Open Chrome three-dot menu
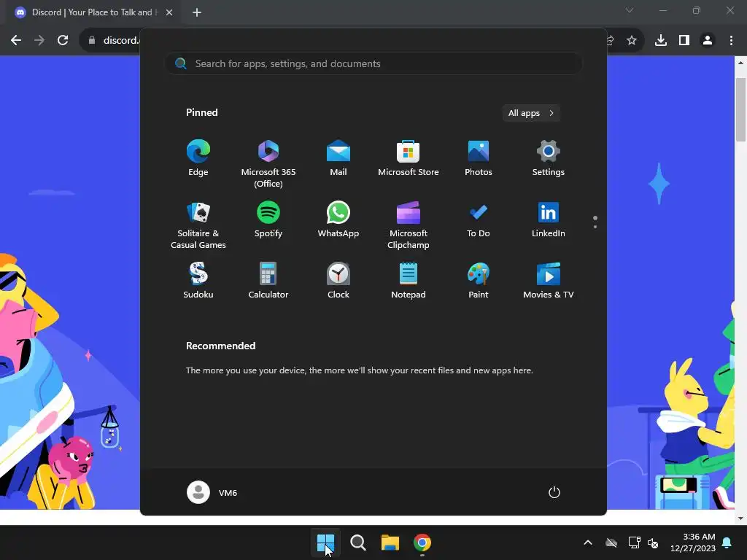Image resolution: width=747 pixels, height=560 pixels. 731,40
